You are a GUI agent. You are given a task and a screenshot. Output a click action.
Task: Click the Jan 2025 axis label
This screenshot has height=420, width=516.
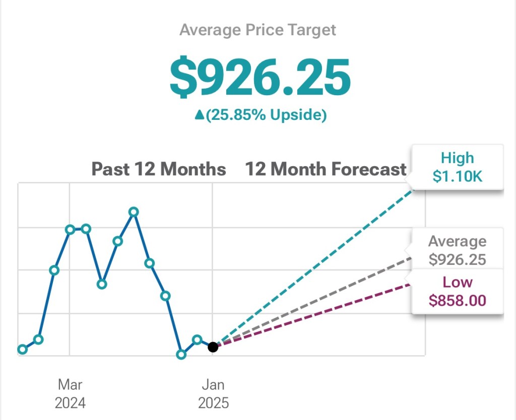[213, 394]
